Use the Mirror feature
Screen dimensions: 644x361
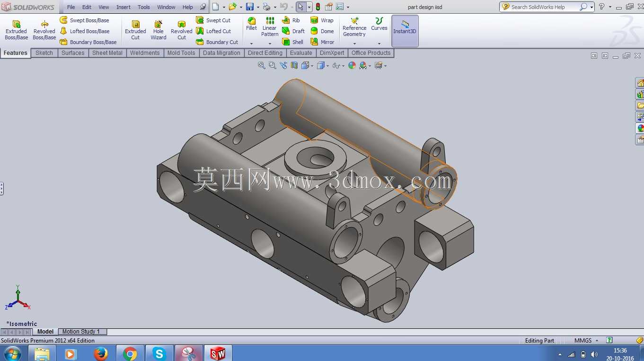[322, 42]
